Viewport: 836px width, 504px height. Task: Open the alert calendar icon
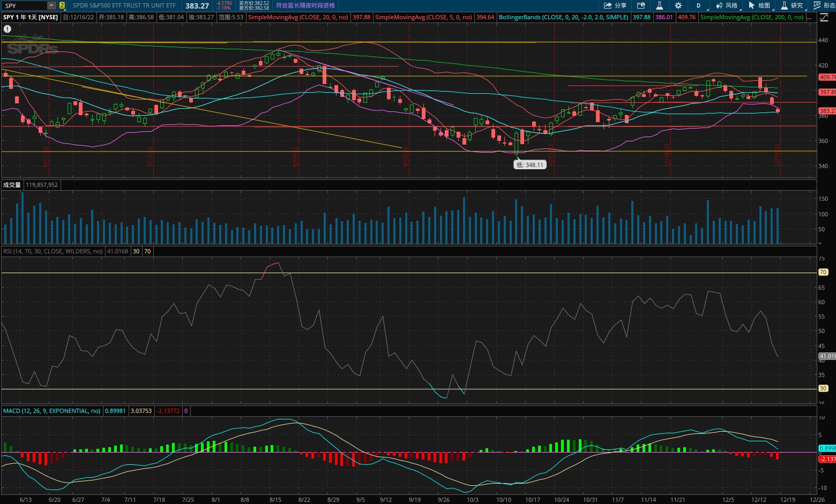click(640, 5)
